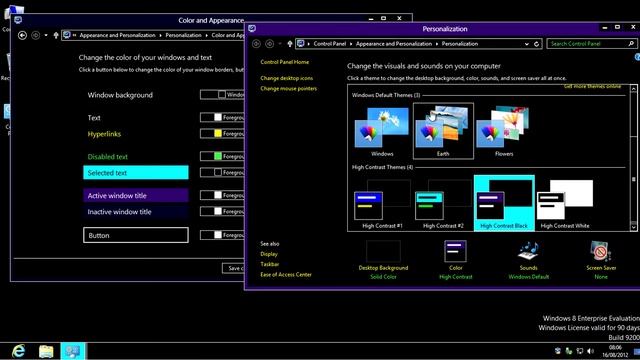This screenshot has height=360, width=640.
Task: Pick the Window background color swatch
Action: tap(222, 95)
